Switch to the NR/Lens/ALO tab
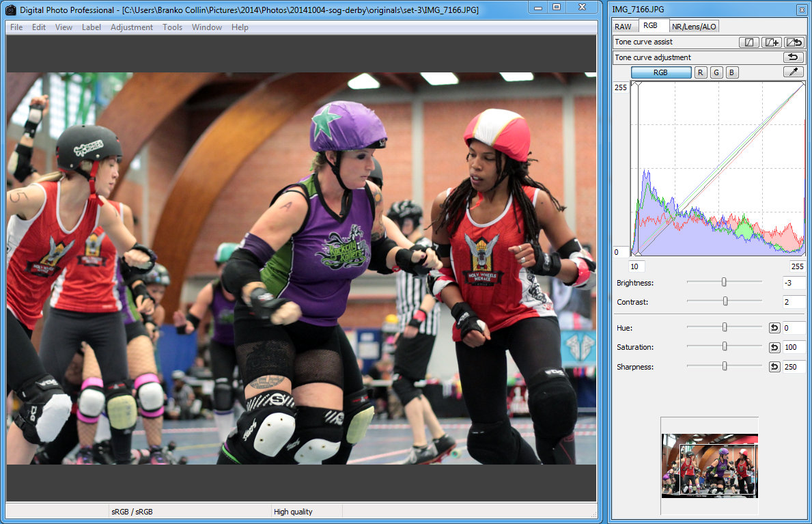 (x=694, y=26)
